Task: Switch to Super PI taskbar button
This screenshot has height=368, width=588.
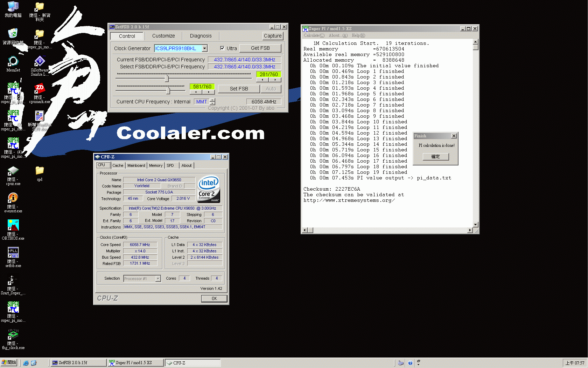Action: [x=135, y=363]
